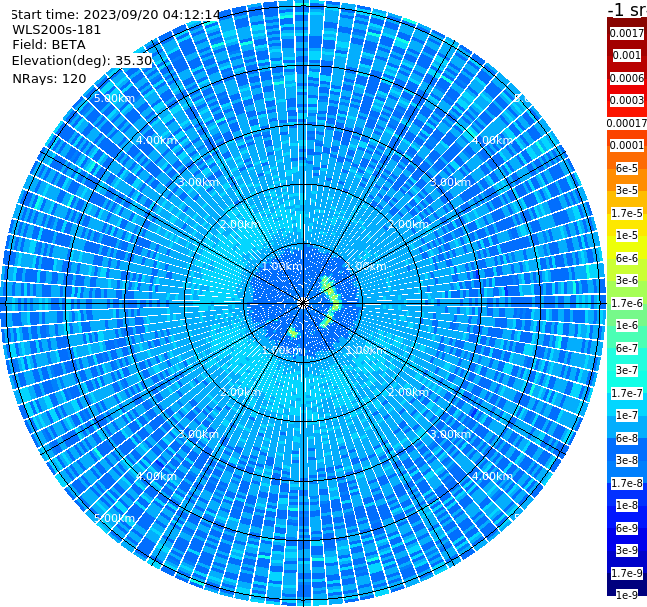647x607 pixels.
Task: Select the 1.7e-6 colorbar label
Action: click(627, 303)
